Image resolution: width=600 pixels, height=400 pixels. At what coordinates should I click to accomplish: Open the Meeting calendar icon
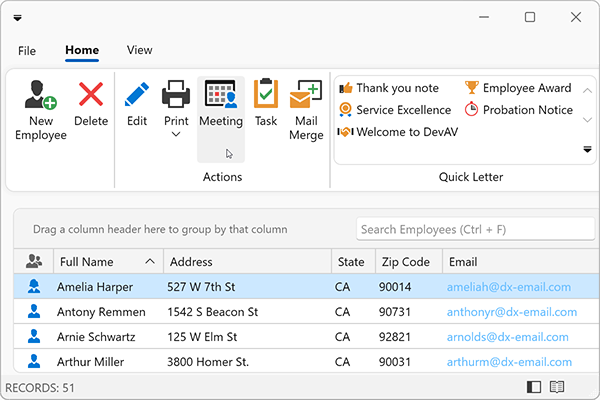pyautogui.click(x=220, y=95)
